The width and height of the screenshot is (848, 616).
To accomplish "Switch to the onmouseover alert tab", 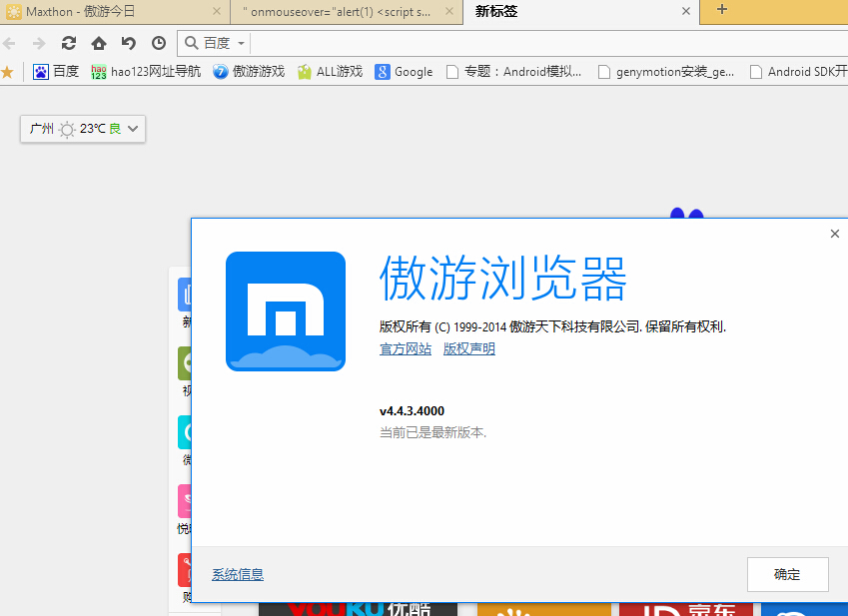I will click(347, 12).
